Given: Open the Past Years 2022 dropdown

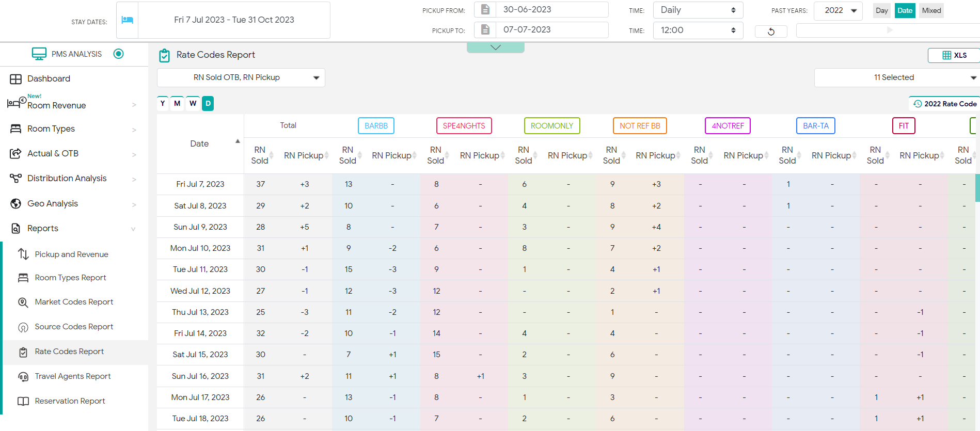Looking at the screenshot, I should pos(838,10).
